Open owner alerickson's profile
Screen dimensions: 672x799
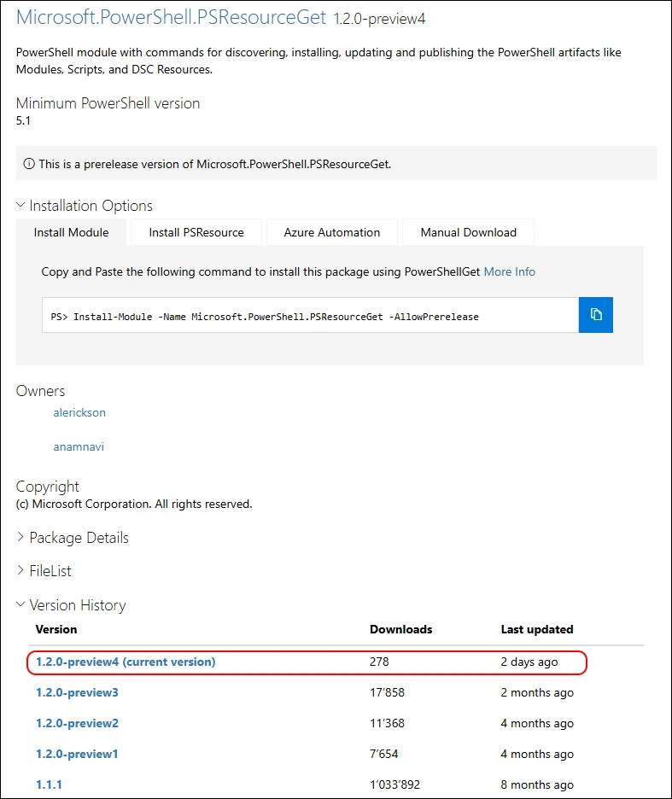pyautogui.click(x=79, y=412)
